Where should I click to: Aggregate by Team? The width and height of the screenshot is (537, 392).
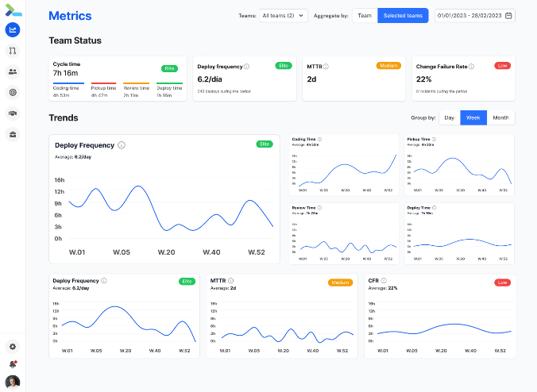pyautogui.click(x=364, y=15)
